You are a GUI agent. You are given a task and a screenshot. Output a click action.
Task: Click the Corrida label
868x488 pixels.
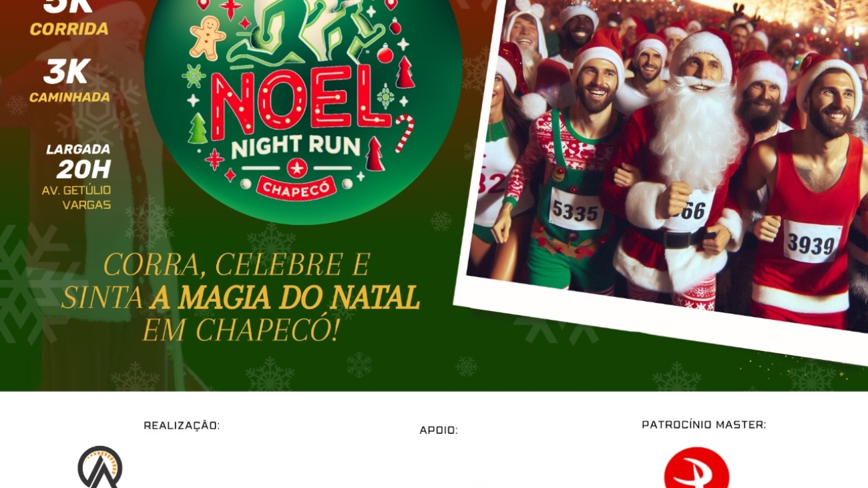pyautogui.click(x=69, y=29)
